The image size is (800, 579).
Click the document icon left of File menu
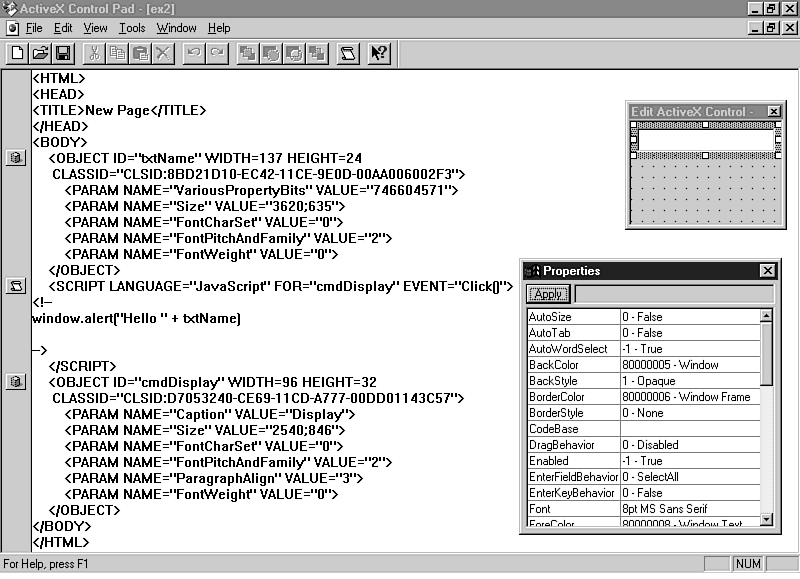pyautogui.click(x=13, y=29)
